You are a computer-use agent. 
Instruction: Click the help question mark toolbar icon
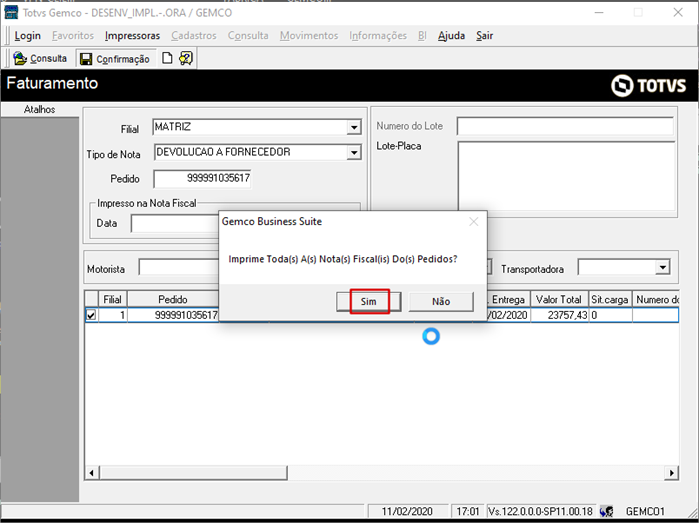click(x=186, y=58)
